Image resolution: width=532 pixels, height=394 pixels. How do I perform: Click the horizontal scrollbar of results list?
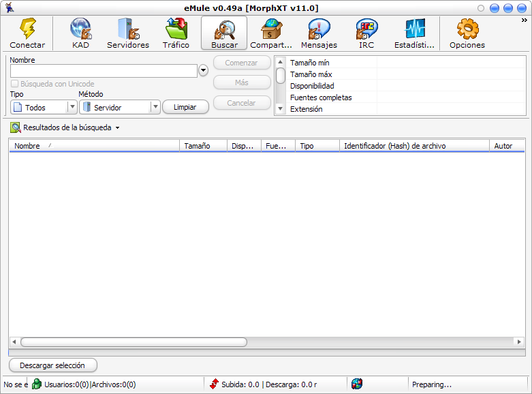coord(134,342)
